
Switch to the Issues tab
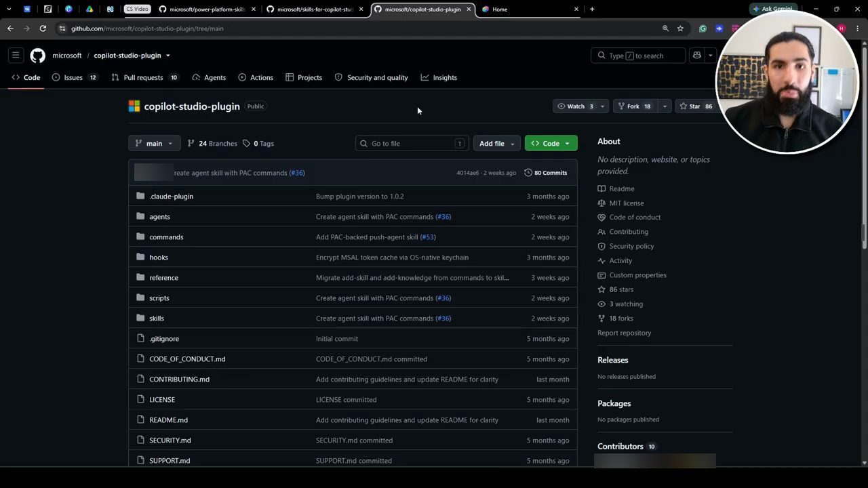coord(74,77)
